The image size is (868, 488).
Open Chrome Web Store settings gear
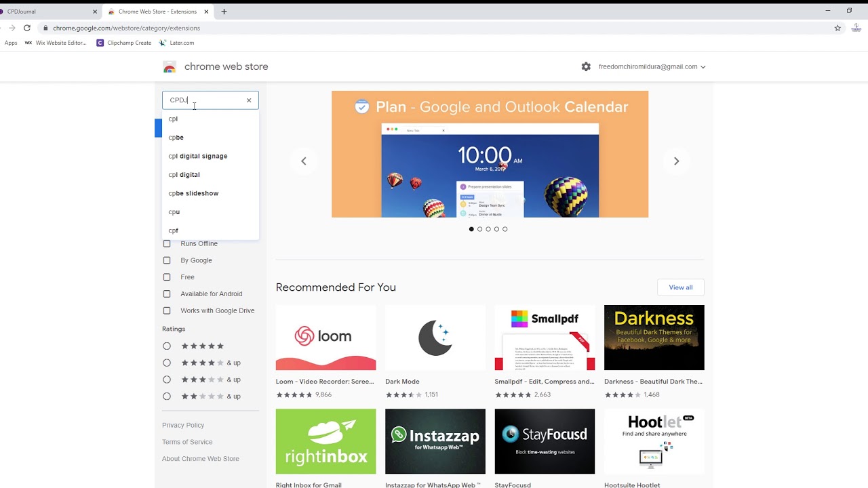(x=586, y=66)
